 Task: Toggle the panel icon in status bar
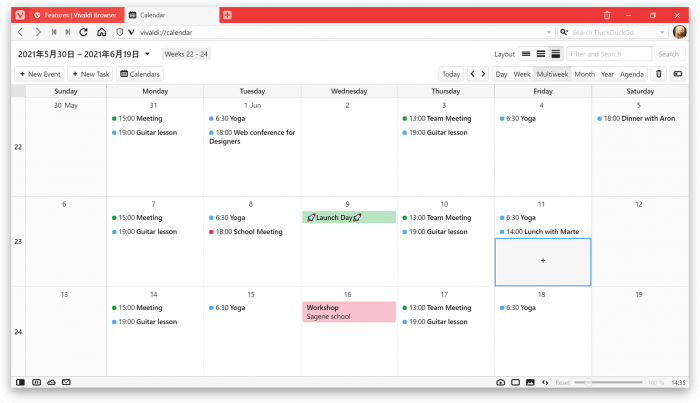click(21, 382)
